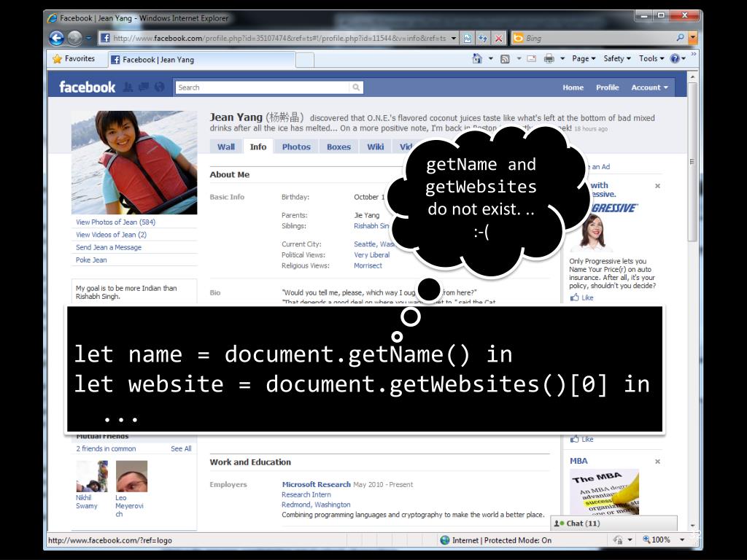The height and width of the screenshot is (560, 747).
Task: Open Leo Meyerovich friend thumbnail
Action: tap(131, 476)
